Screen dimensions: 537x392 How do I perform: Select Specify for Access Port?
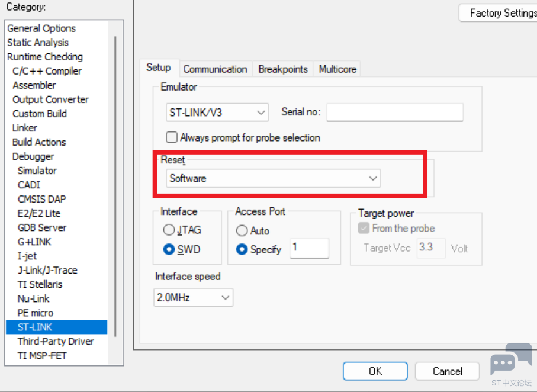[x=242, y=249]
